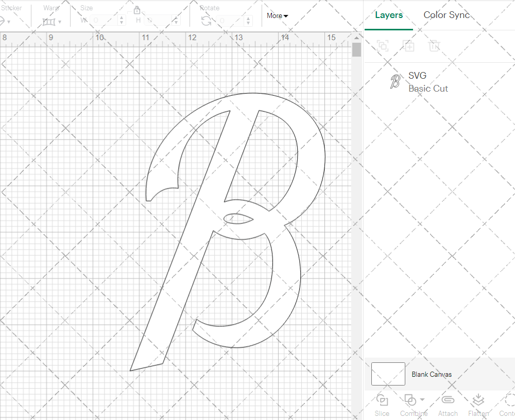Click the Group layers icon
515x420 pixels.
tap(382, 46)
